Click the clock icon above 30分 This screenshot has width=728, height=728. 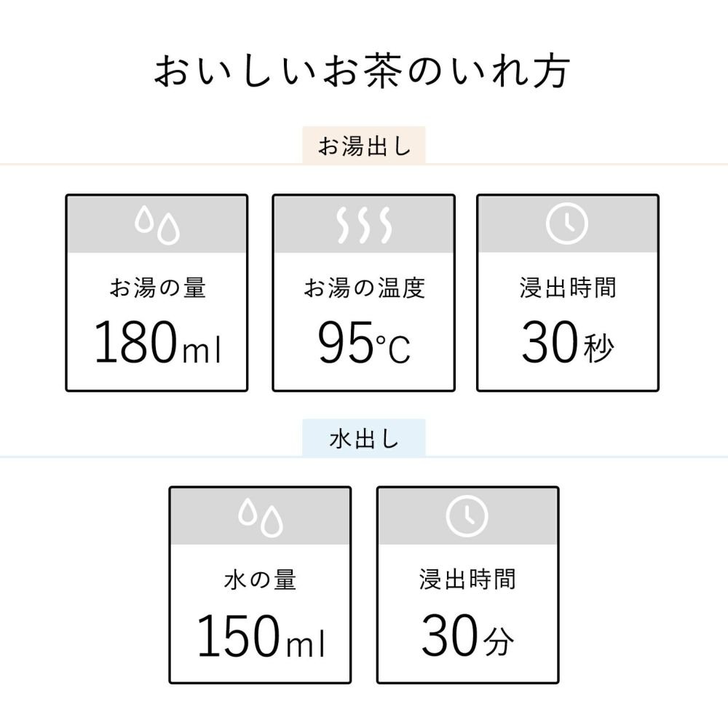[467, 516]
